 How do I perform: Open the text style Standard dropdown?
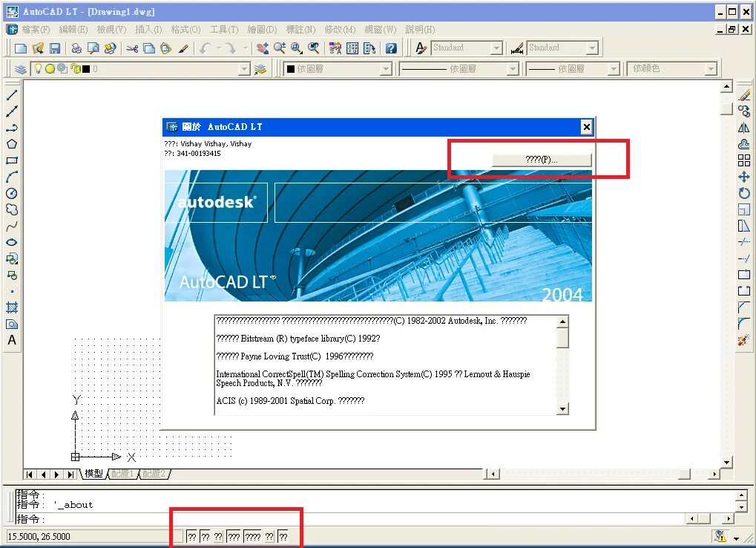(x=496, y=48)
